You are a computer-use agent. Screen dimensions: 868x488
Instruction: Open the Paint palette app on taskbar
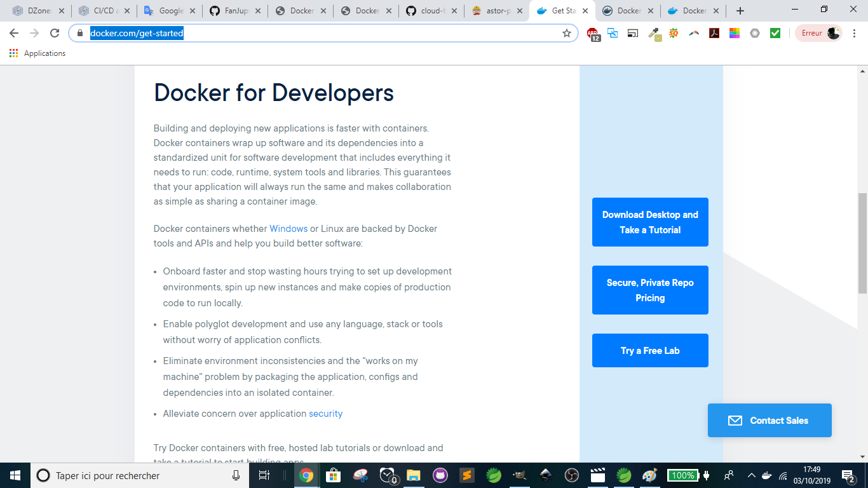649,475
